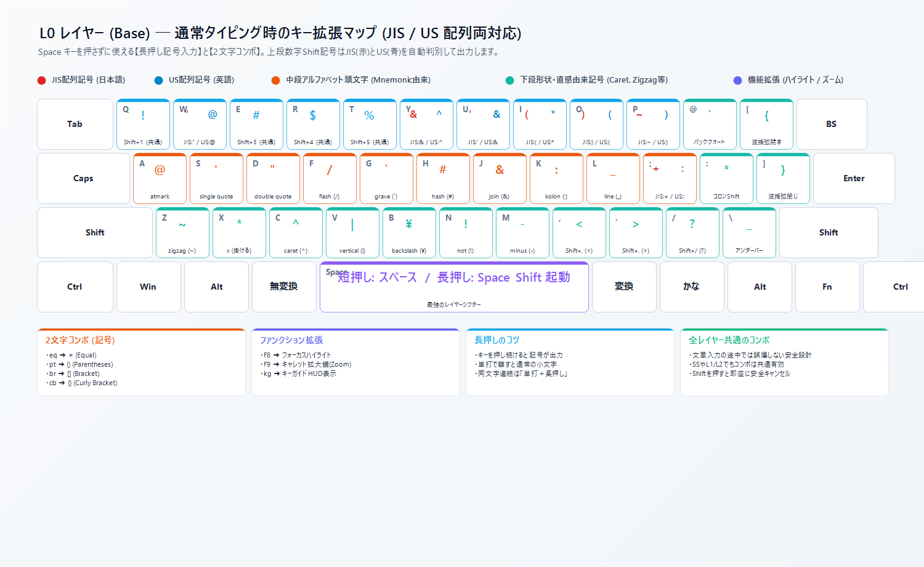Click the 変換 key

(x=624, y=287)
